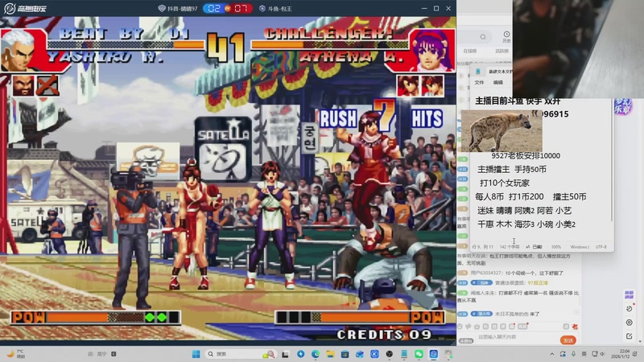Open the Notepad icon in the taskbar
Viewport: 644px width, 362px height.
pos(404,354)
